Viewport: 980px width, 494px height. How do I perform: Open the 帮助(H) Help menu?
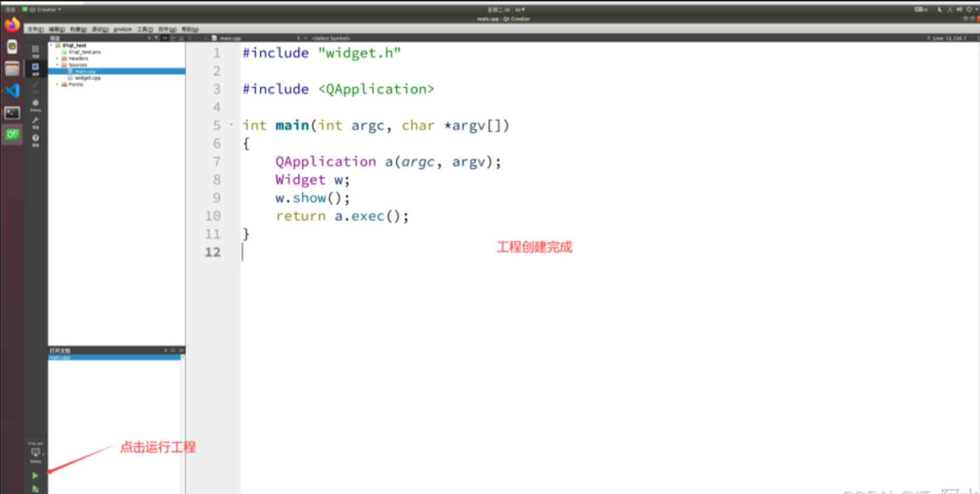pos(190,29)
